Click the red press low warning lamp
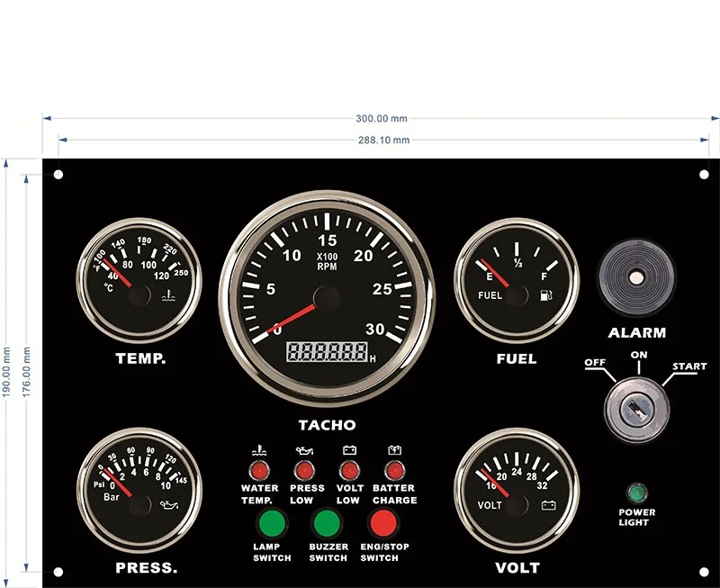Viewport: 720px width, 588px height. coord(304,471)
